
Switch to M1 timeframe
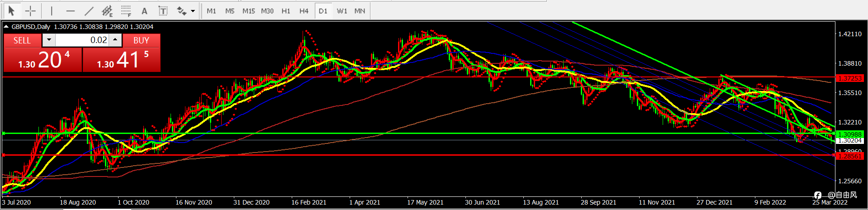pyautogui.click(x=212, y=11)
